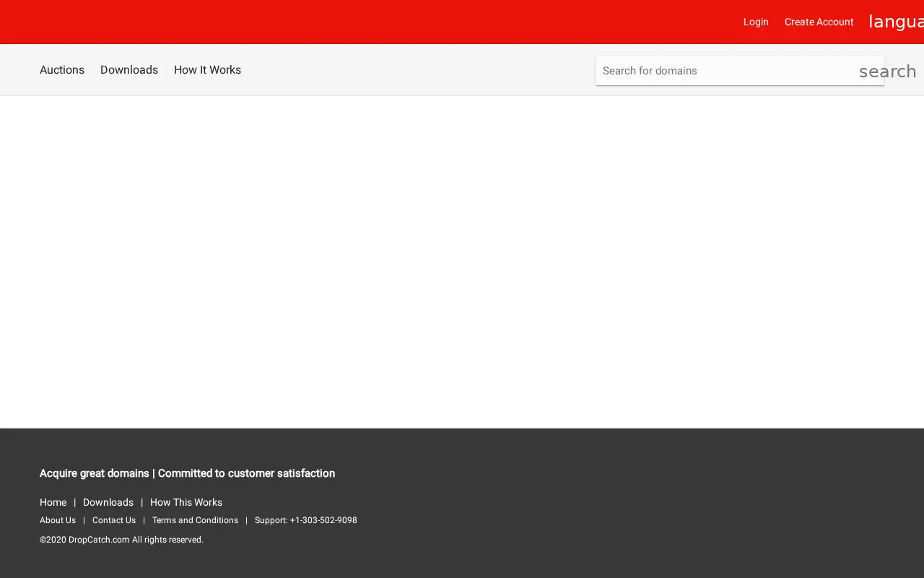Click the search icon button

[x=888, y=72]
